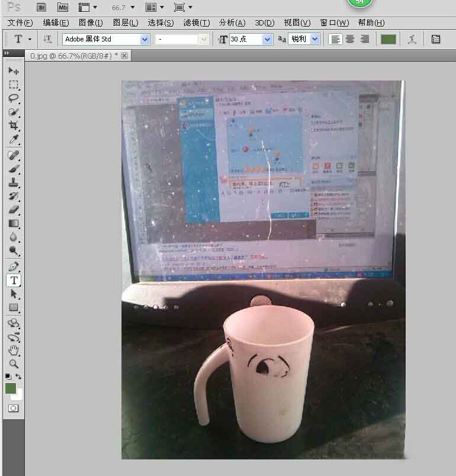Select the Hand tool

tap(14, 350)
